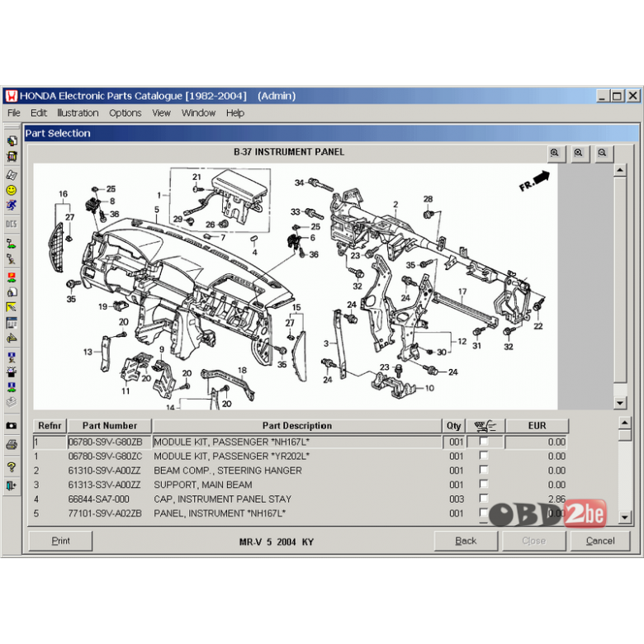Image resolution: width=644 pixels, height=644 pixels.
Task: Click the red P sign car icon
Action: [x=12, y=277]
